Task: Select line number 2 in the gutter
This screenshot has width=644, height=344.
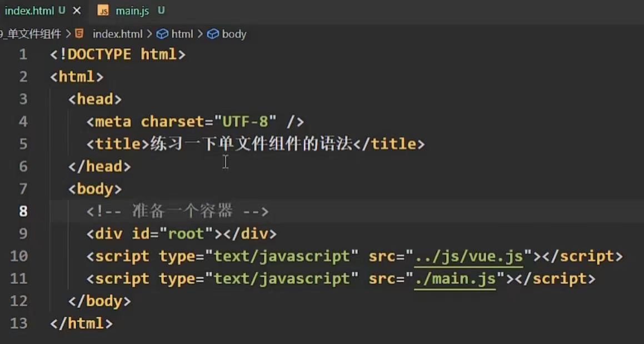Action: (x=23, y=77)
